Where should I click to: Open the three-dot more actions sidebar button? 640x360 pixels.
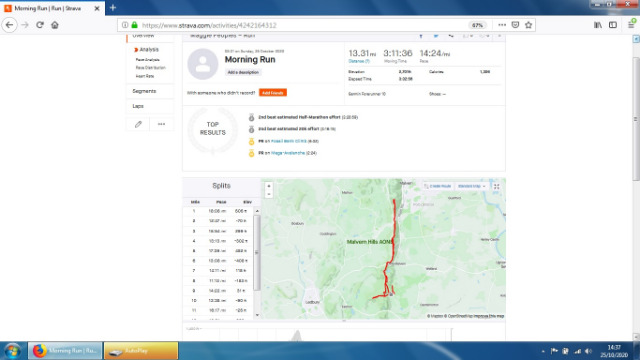click(x=162, y=124)
